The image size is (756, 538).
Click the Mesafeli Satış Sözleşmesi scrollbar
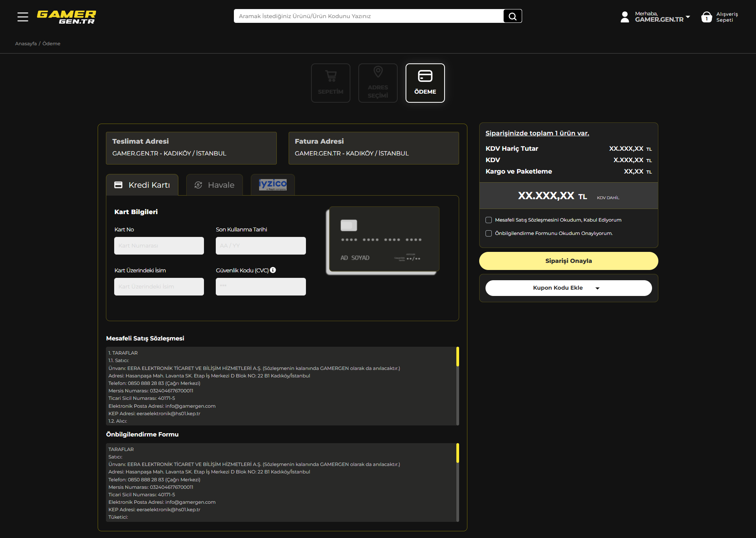[x=458, y=357]
